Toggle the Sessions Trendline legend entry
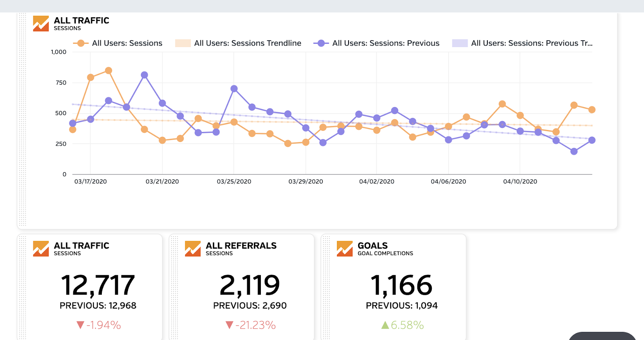644x340 pixels. 238,43
